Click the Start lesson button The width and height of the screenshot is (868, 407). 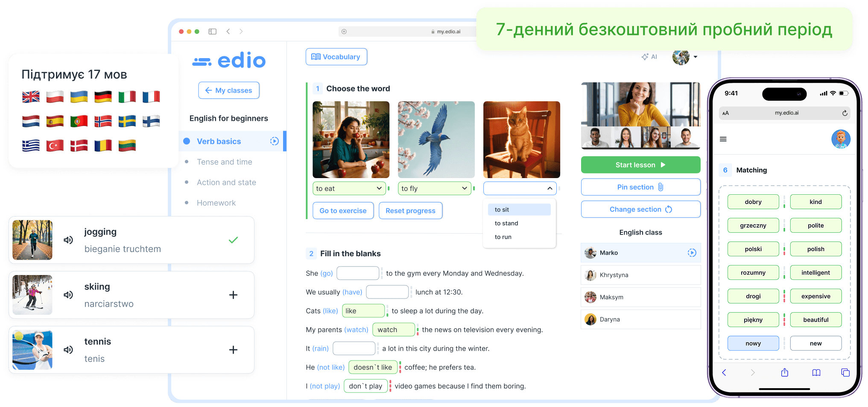pos(640,164)
